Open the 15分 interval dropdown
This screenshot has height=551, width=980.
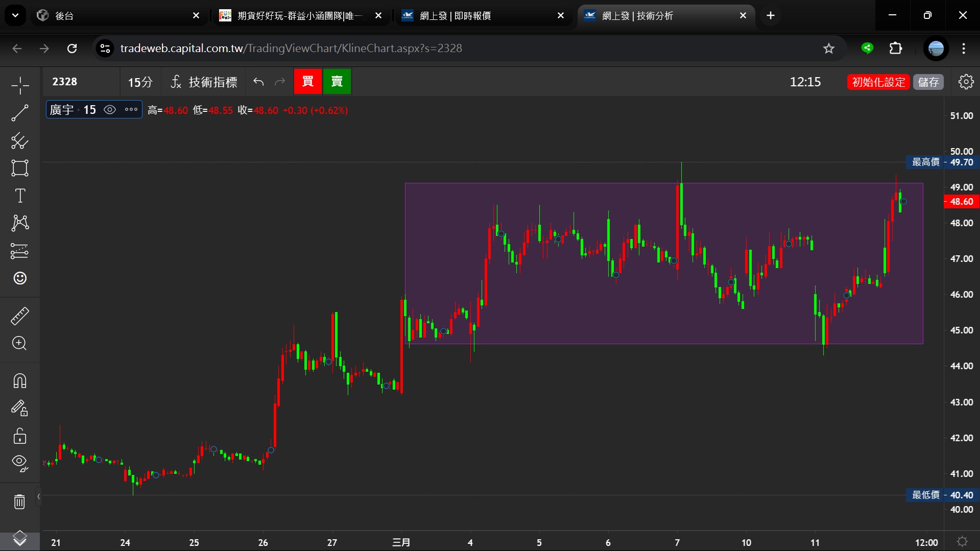[x=140, y=82]
